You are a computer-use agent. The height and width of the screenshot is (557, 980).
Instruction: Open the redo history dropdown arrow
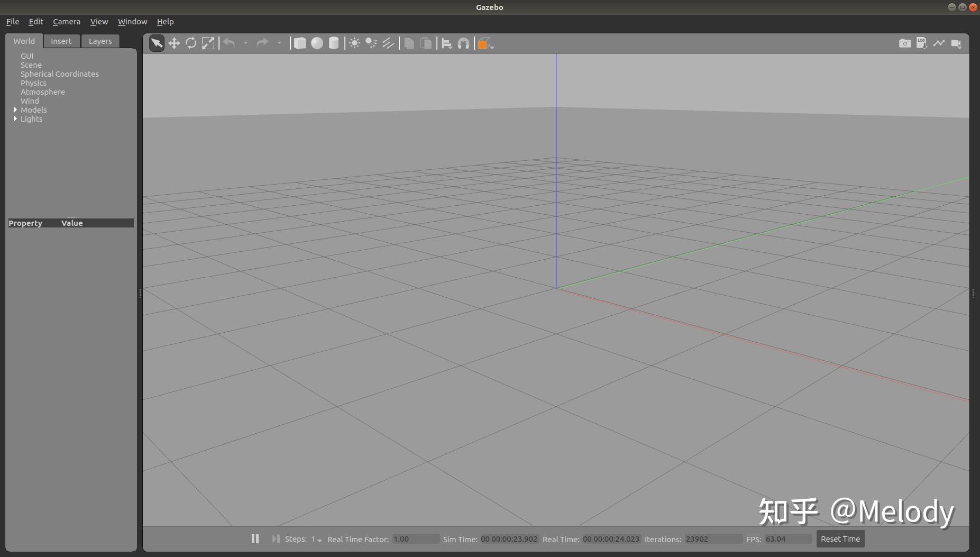pos(279,43)
